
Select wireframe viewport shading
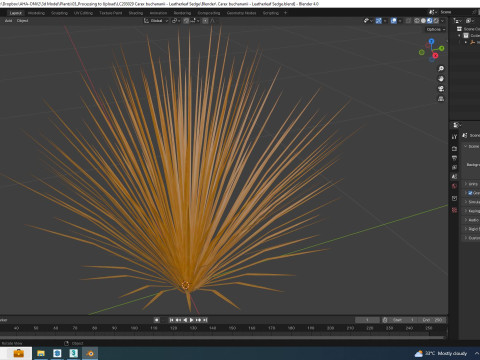pos(417,21)
